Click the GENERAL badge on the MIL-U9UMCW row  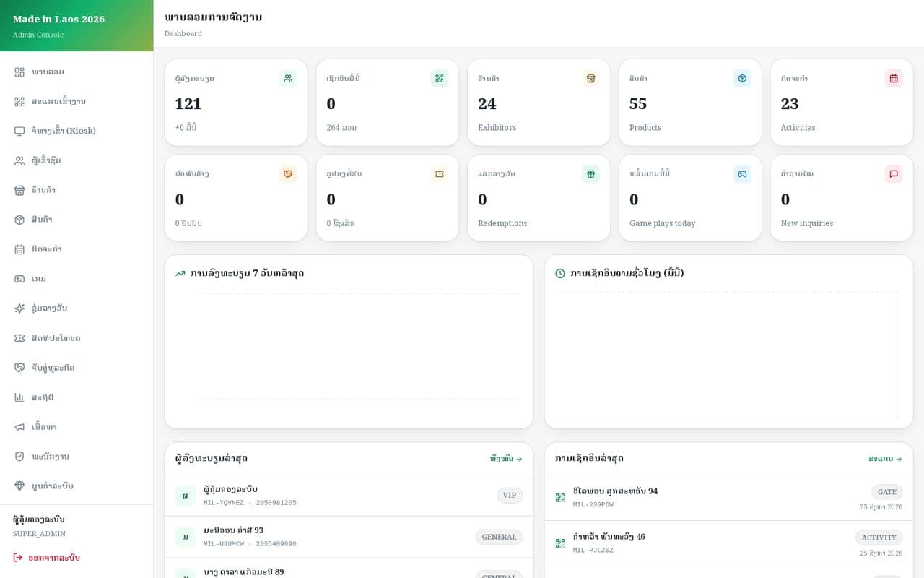pyautogui.click(x=499, y=537)
